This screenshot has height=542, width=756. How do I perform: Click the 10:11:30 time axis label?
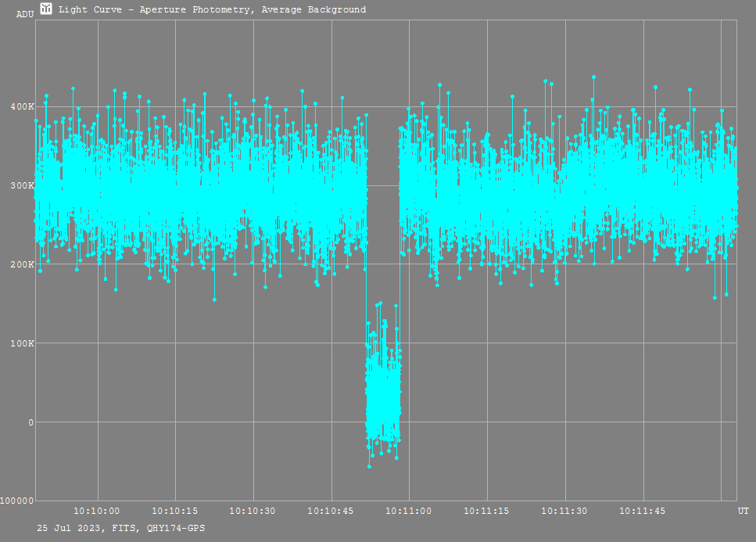(564, 511)
